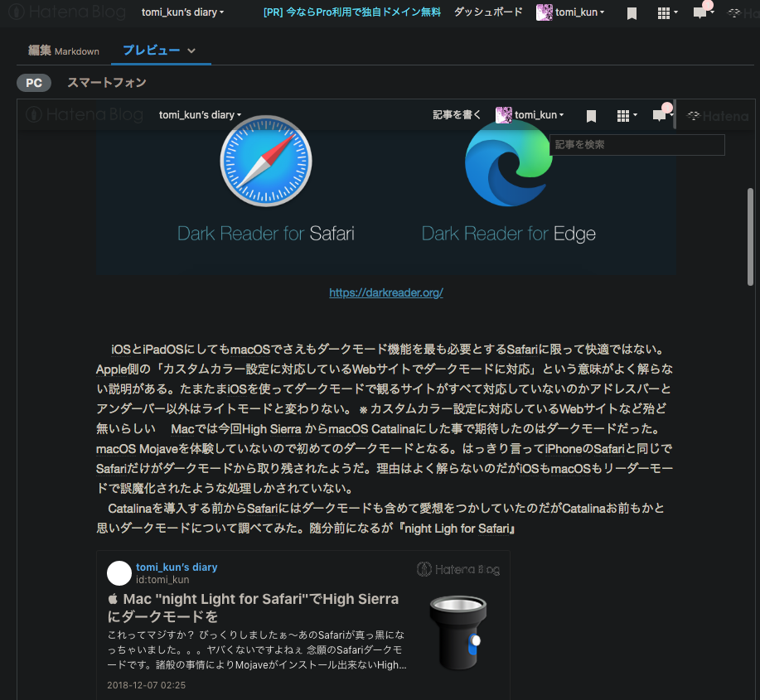Expand the プレビュー tab chevron

(x=191, y=51)
